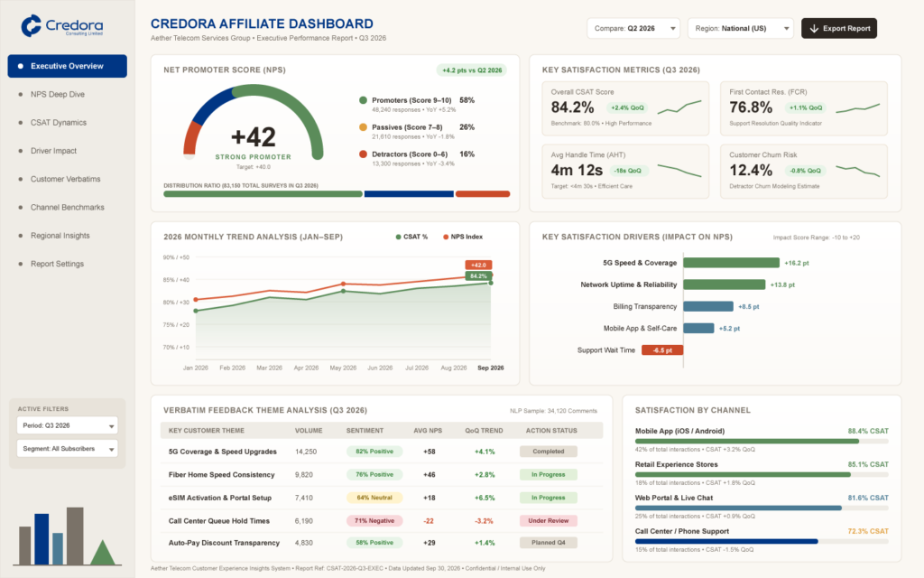Expand the Period Q3 2026 filter

67,425
